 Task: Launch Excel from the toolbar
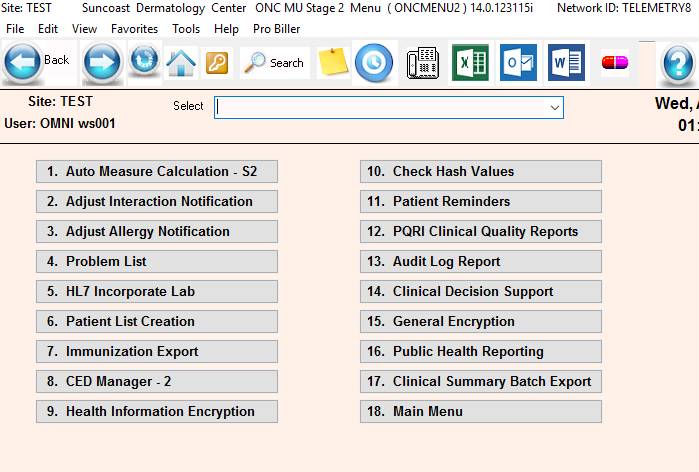pos(470,63)
